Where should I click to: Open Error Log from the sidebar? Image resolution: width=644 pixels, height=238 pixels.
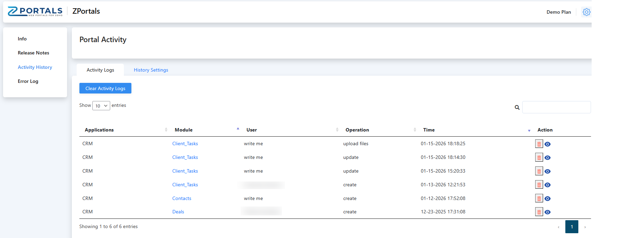point(28,81)
